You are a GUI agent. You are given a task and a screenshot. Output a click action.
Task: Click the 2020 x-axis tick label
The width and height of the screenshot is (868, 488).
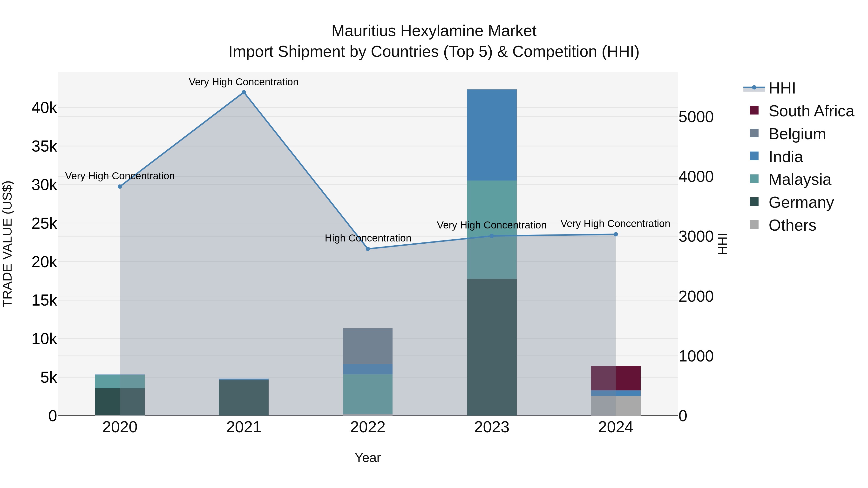(x=120, y=427)
